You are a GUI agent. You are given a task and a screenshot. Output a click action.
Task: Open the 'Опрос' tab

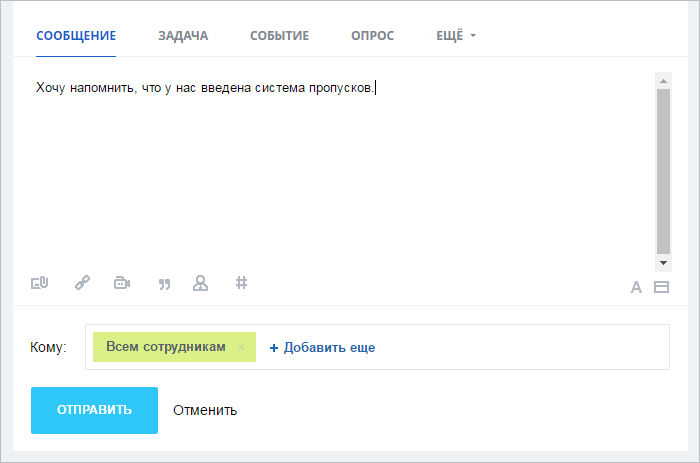pos(372,36)
